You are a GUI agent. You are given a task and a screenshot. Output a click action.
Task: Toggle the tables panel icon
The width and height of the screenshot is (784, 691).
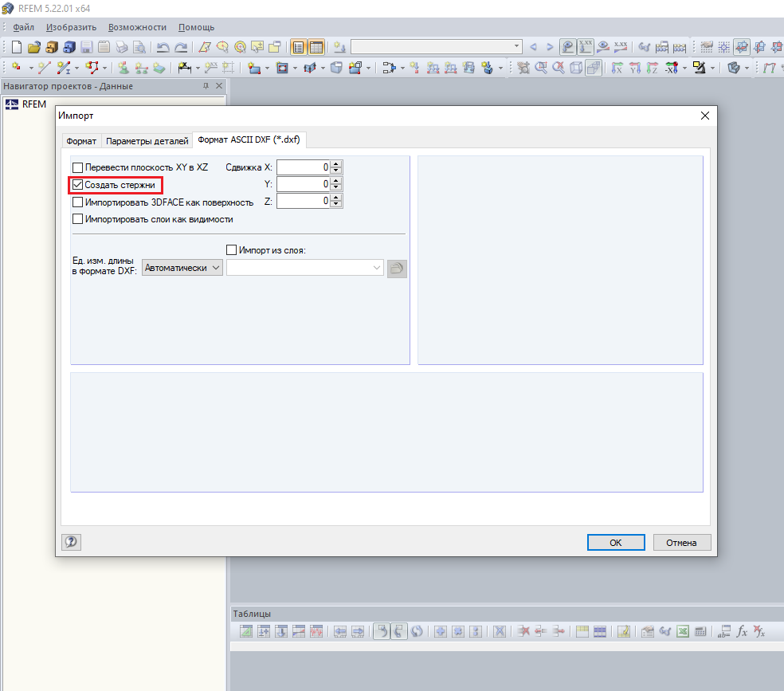click(316, 47)
